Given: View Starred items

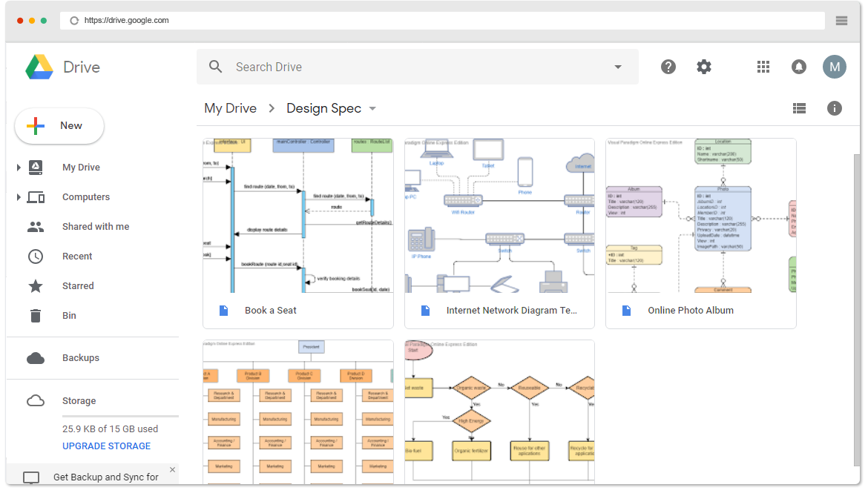Looking at the screenshot, I should 78,286.
